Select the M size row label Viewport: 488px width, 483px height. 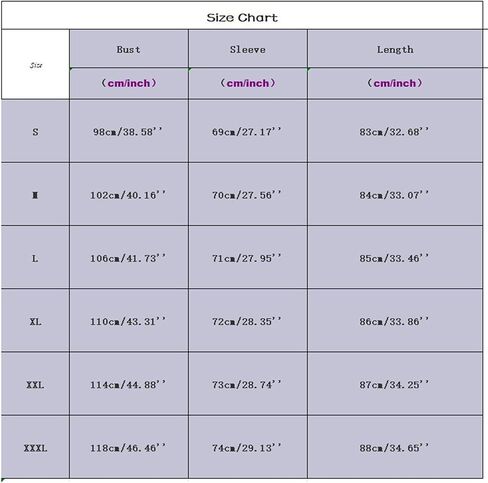pyautogui.click(x=35, y=194)
